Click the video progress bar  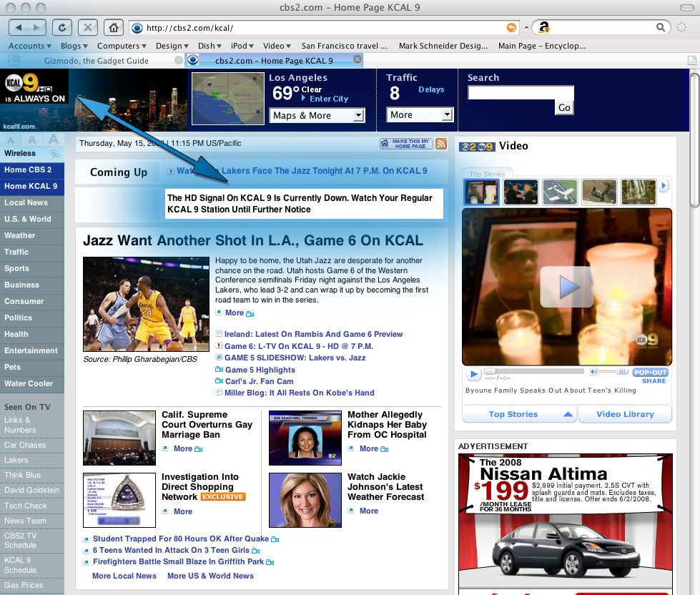tap(534, 371)
